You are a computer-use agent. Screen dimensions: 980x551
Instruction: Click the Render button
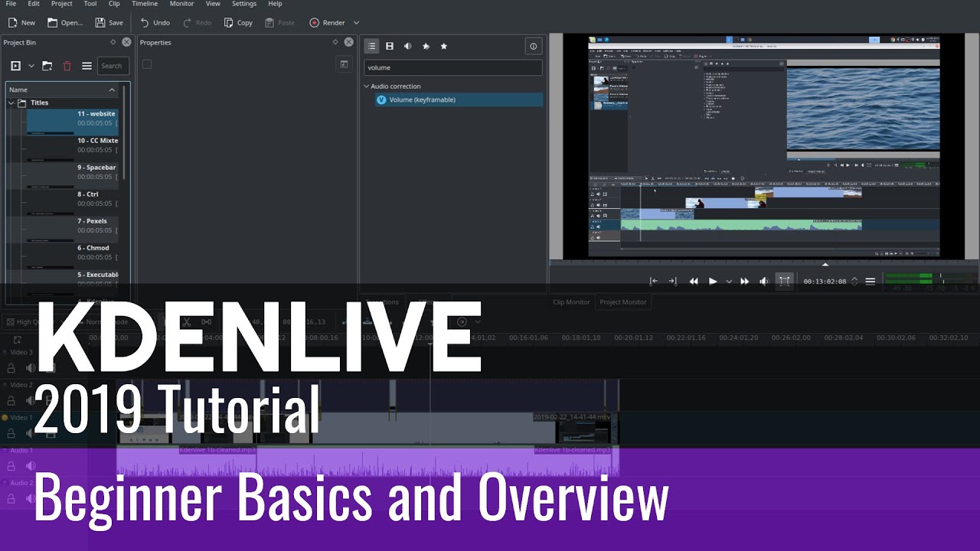(327, 23)
